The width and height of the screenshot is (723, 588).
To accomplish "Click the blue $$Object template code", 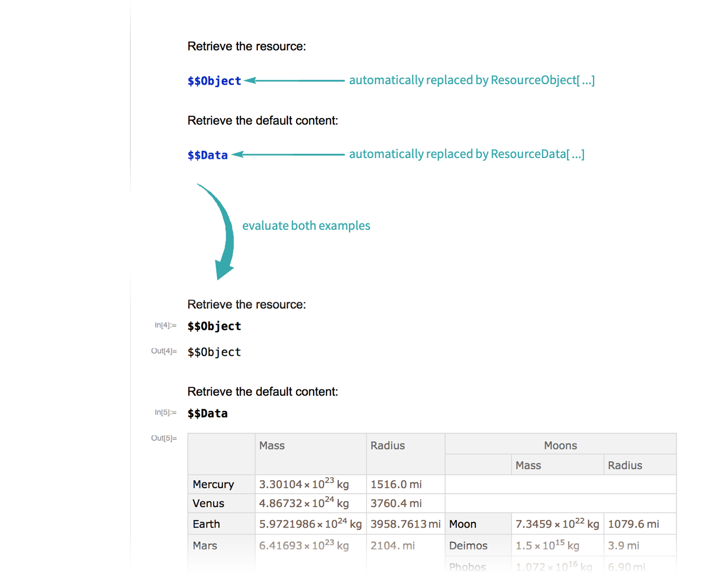I will pyautogui.click(x=214, y=81).
